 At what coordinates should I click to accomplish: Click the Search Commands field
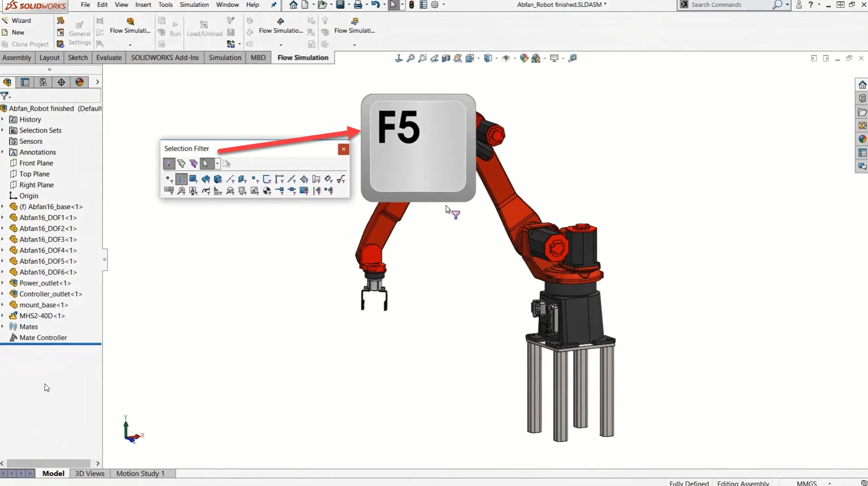click(726, 5)
